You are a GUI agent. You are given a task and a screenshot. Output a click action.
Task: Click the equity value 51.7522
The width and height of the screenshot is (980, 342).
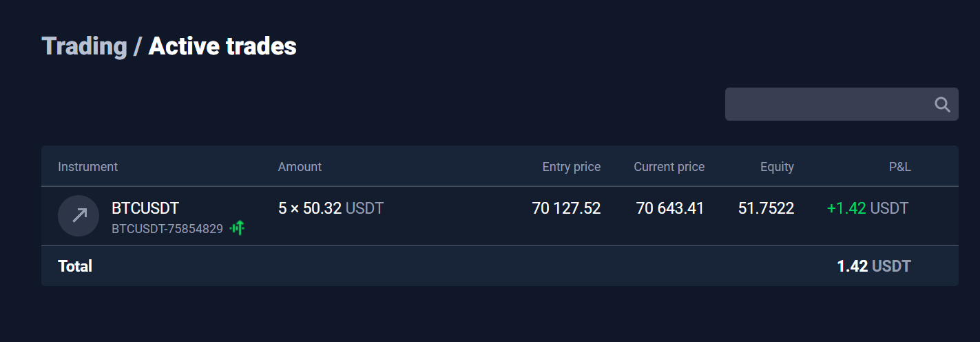coord(766,208)
